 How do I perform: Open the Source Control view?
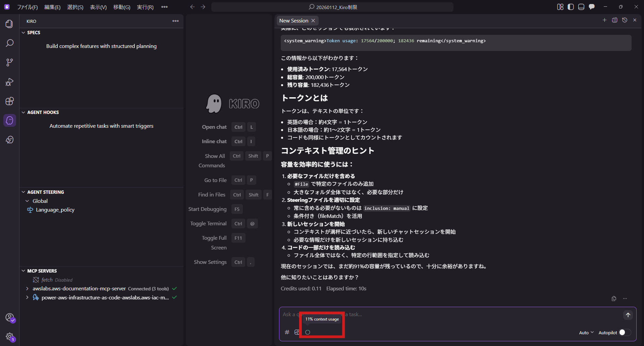click(9, 62)
